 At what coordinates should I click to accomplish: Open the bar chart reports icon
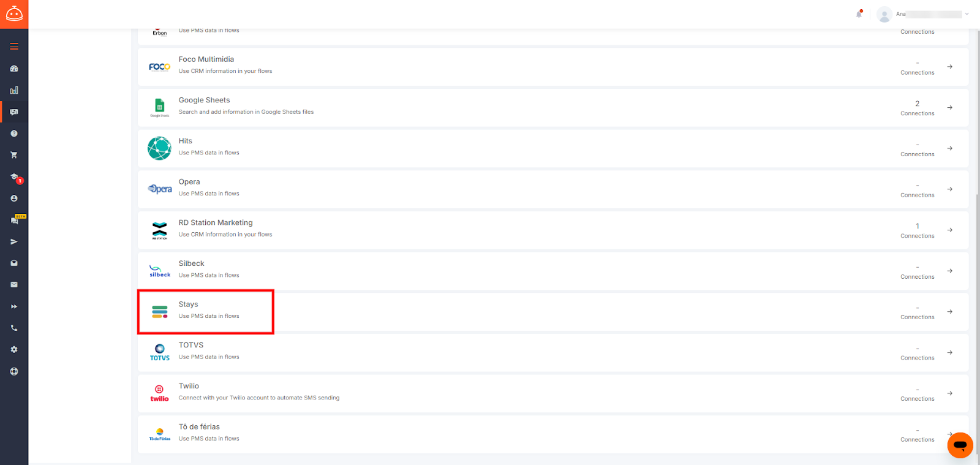pos(14,90)
